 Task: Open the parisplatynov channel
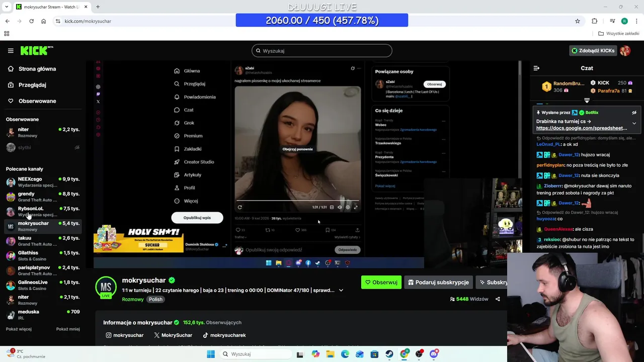(43, 270)
